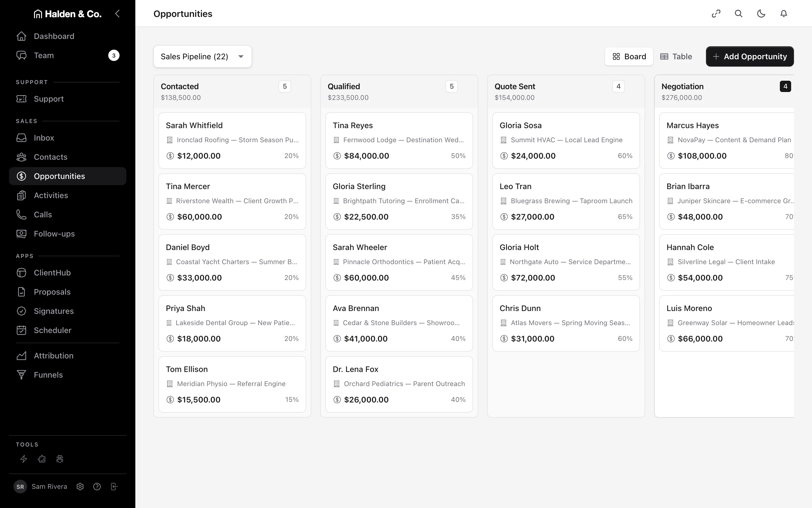Open Team in the sidebar
Viewport: 812px width, 508px height.
pyautogui.click(x=67, y=55)
